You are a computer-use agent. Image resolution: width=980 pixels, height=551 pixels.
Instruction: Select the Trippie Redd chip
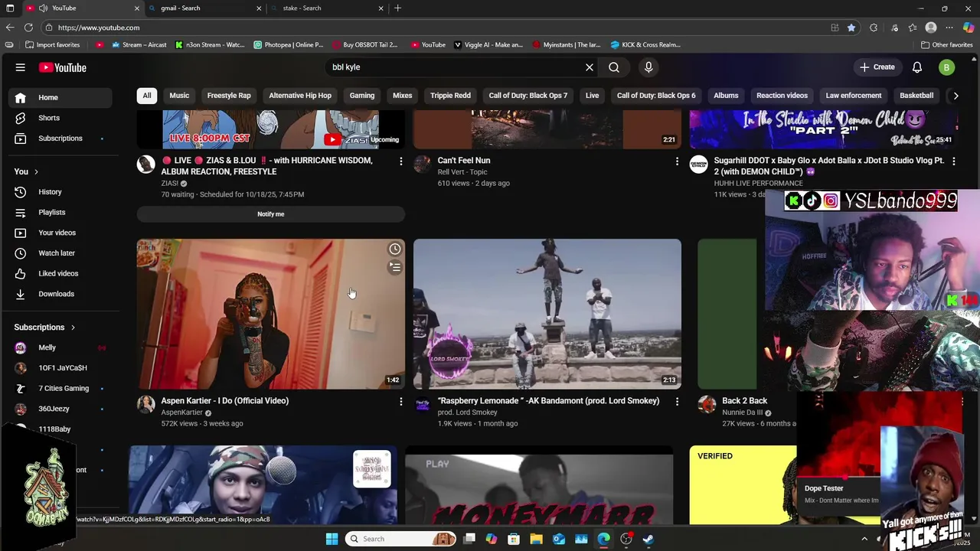click(x=450, y=96)
